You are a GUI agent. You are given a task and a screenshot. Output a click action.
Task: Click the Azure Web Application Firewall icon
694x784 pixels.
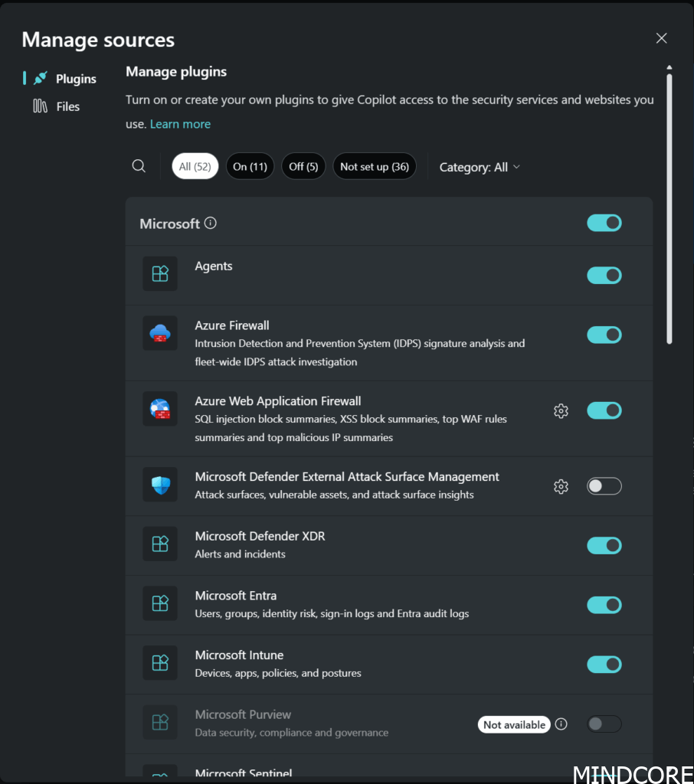coord(160,410)
